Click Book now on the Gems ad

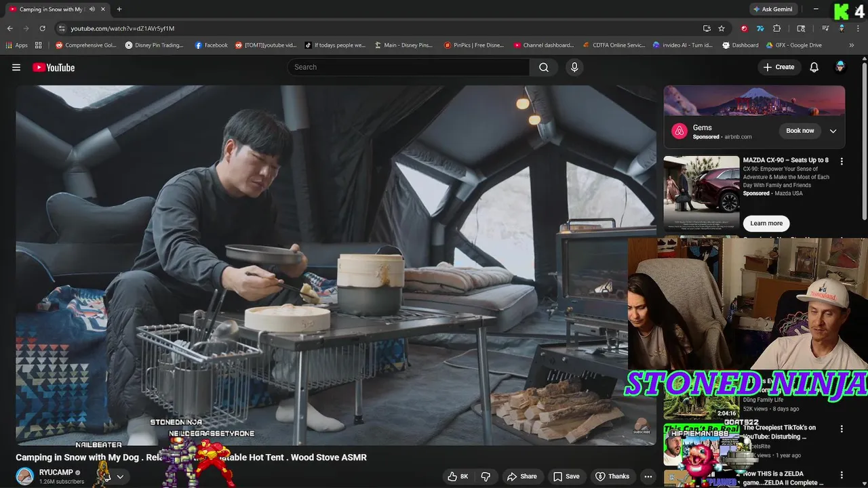800,131
